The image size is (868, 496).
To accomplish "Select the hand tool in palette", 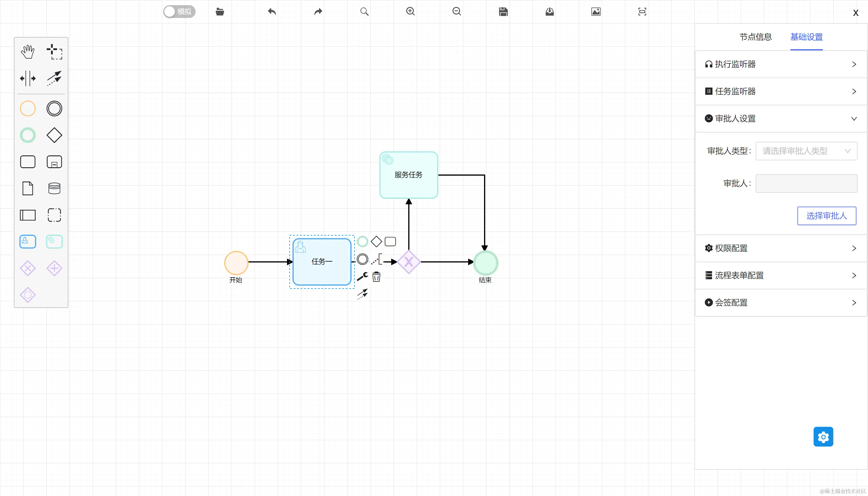I will pos(27,52).
